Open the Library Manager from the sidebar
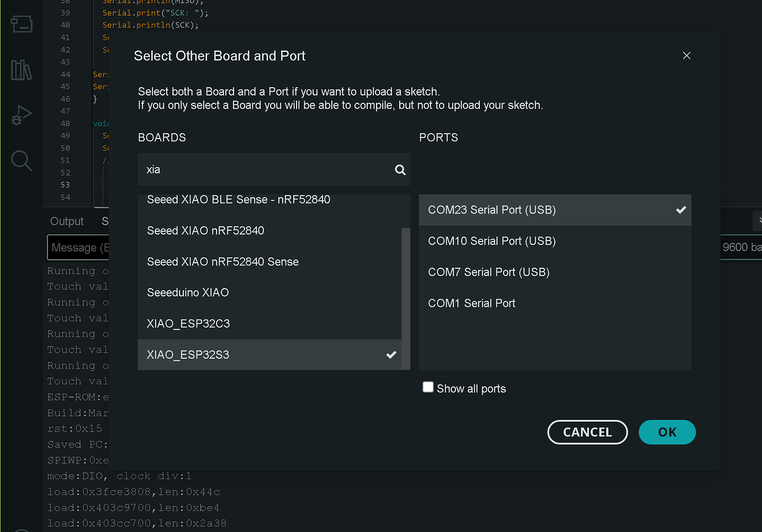Image resolution: width=762 pixels, height=532 pixels. coord(21,70)
